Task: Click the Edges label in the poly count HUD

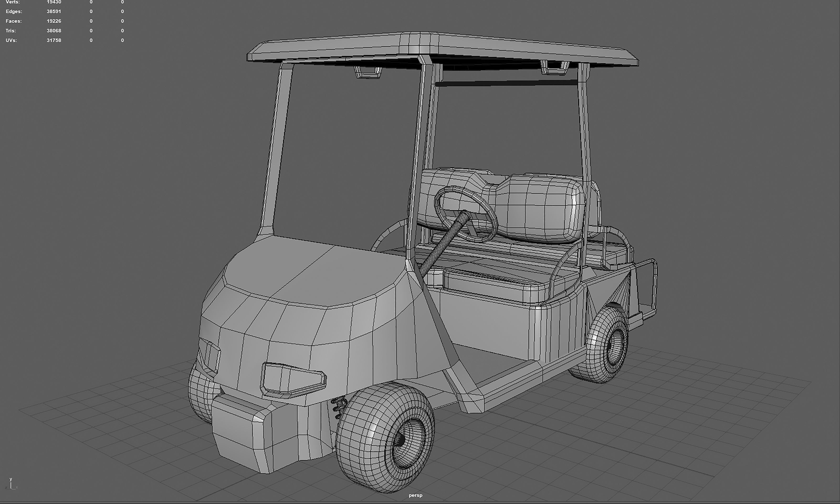Action: pyautogui.click(x=14, y=12)
